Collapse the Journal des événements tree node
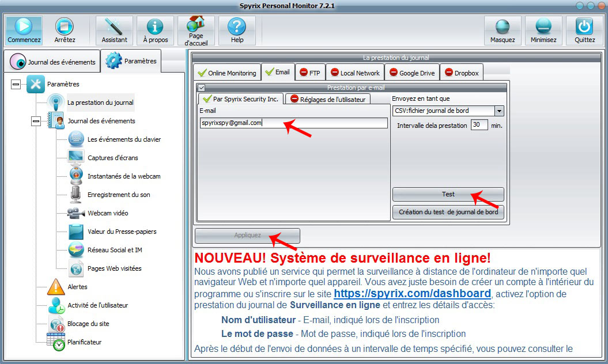The width and height of the screenshot is (608, 364). [36, 122]
